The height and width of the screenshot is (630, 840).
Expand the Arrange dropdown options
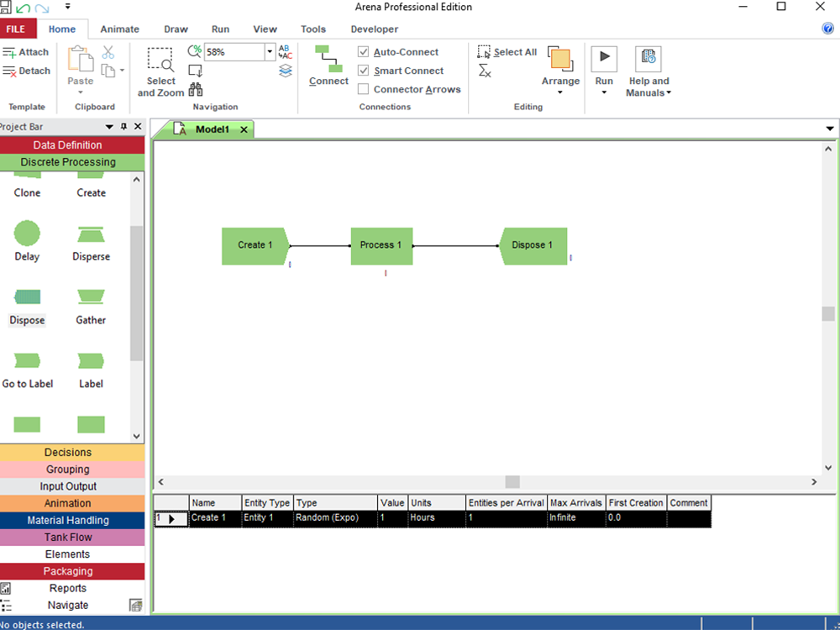point(560,92)
